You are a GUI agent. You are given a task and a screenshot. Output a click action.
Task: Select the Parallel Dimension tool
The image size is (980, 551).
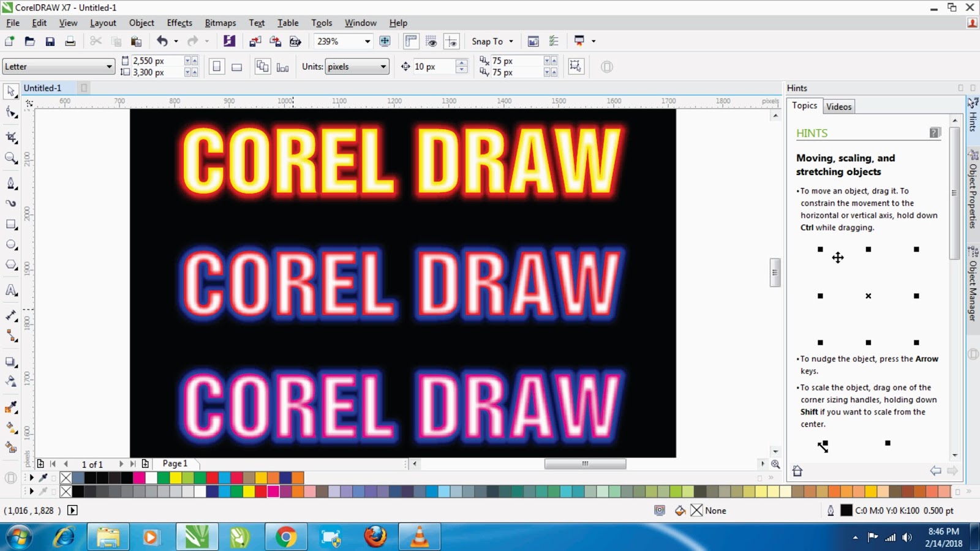[11, 315]
